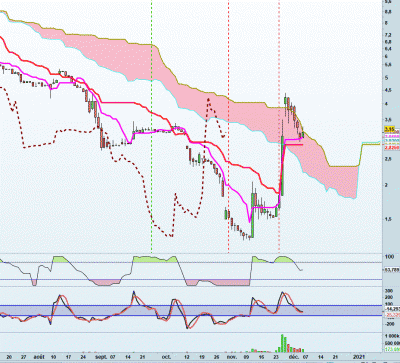
Task: Select the oct. month label on time axis
Action: pos(167,357)
